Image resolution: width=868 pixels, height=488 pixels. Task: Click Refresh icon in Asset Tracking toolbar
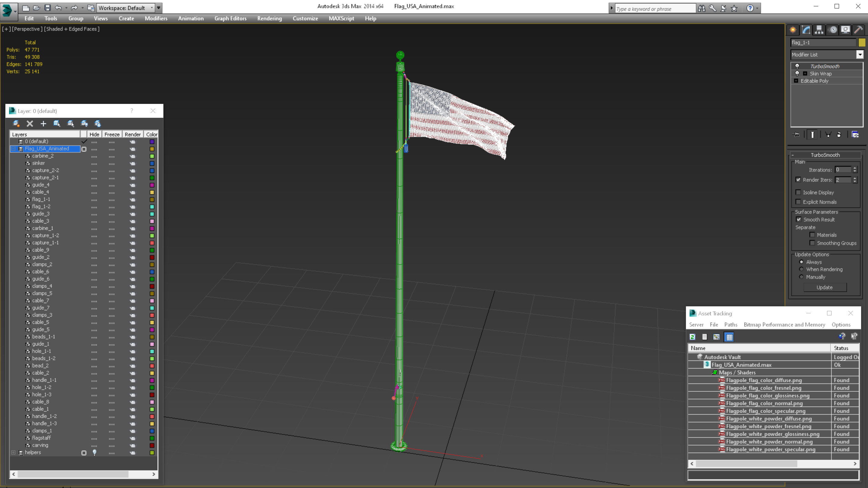[x=693, y=337]
